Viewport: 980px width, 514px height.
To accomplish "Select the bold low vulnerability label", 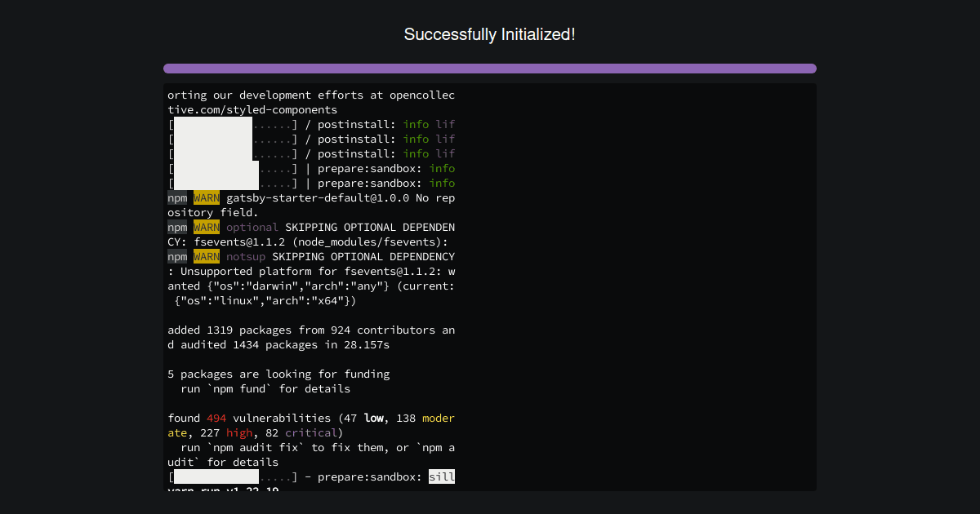I will [373, 418].
